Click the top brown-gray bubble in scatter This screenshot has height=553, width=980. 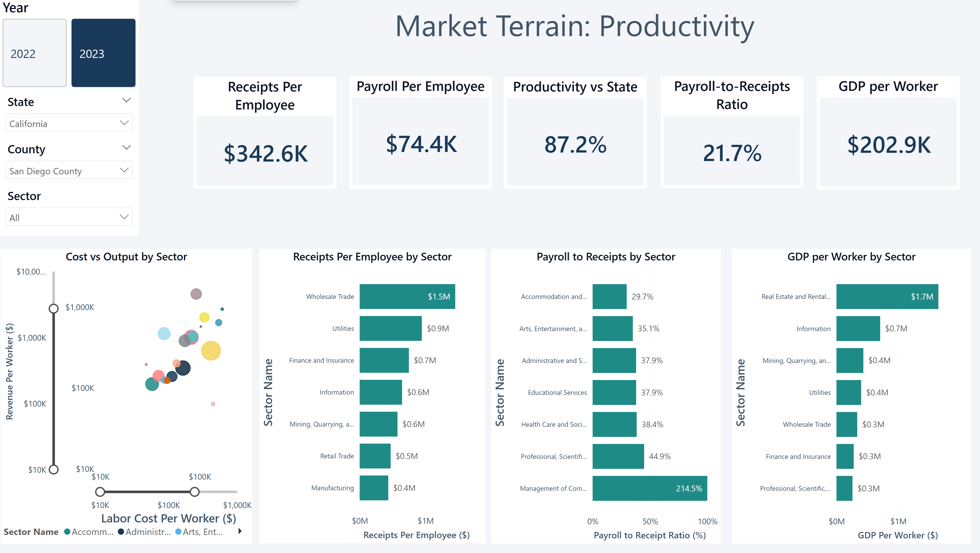(196, 294)
